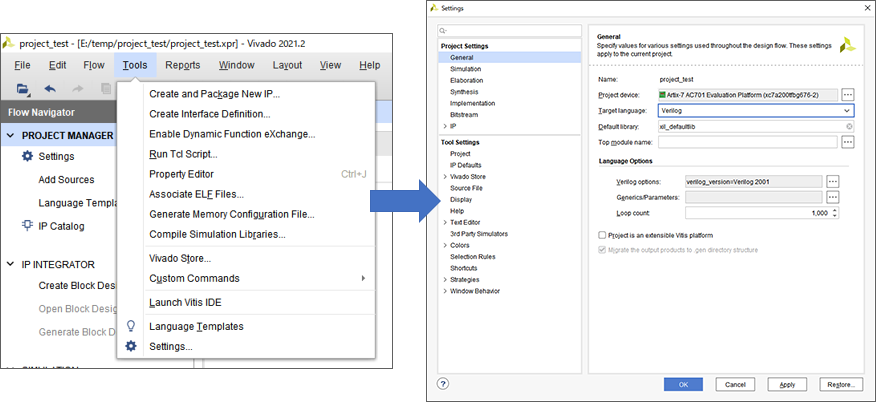Screen dimensions: 876x402
Task: Click Add Sources in Flow Navigator
Action: [66, 180]
